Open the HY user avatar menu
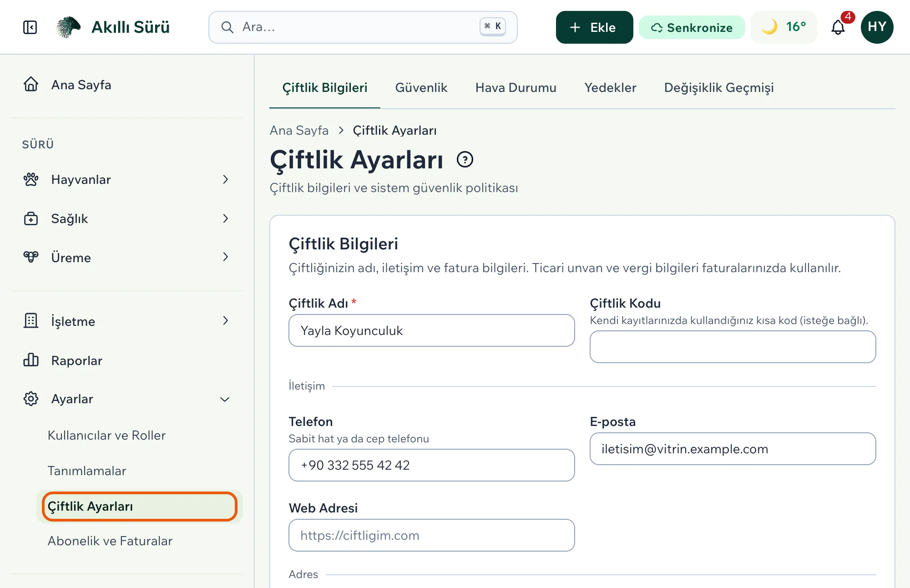This screenshot has width=910, height=588. (877, 27)
